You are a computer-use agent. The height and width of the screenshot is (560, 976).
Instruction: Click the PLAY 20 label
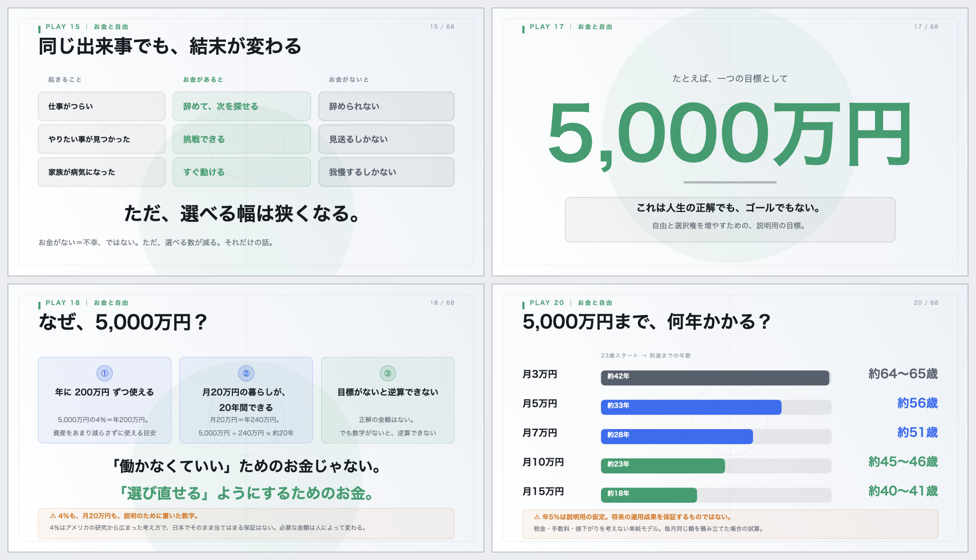point(547,303)
